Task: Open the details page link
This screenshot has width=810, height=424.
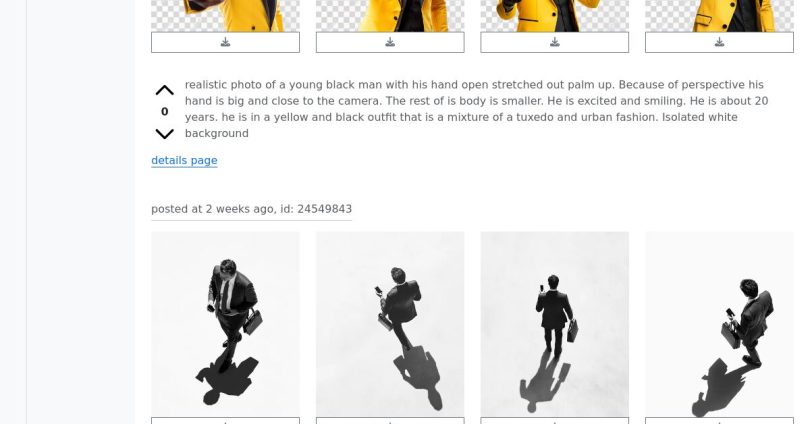Action: [184, 161]
